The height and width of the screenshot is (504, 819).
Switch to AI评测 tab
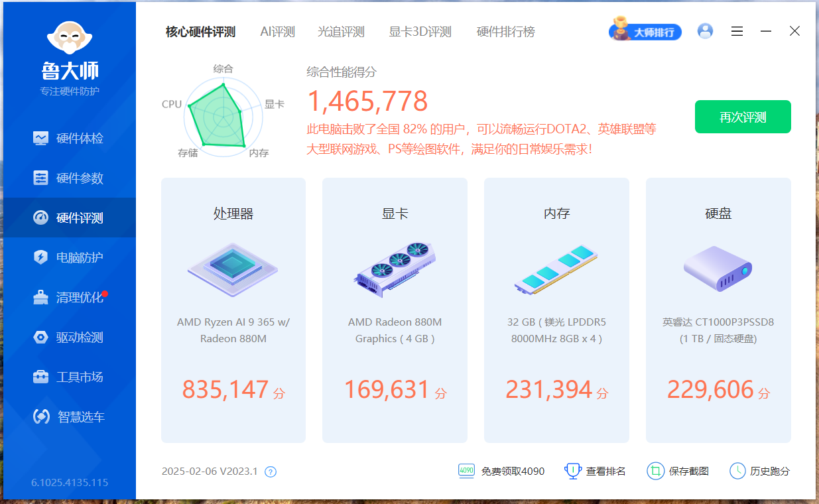point(277,31)
